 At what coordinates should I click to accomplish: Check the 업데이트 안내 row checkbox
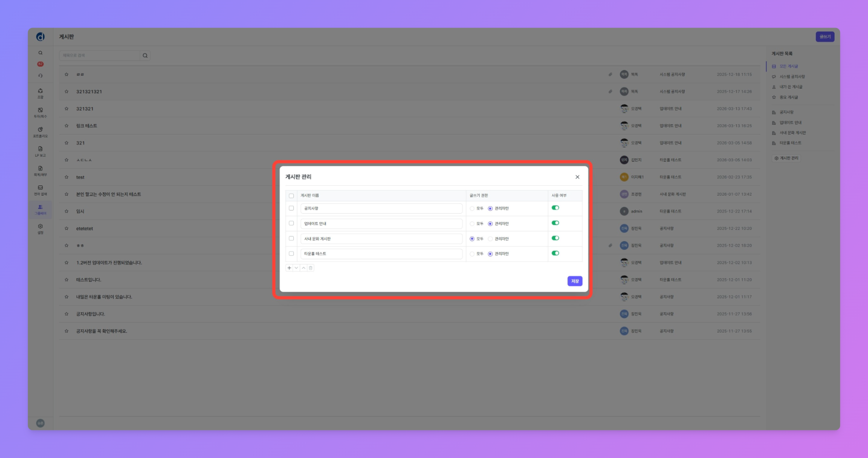tap(291, 223)
